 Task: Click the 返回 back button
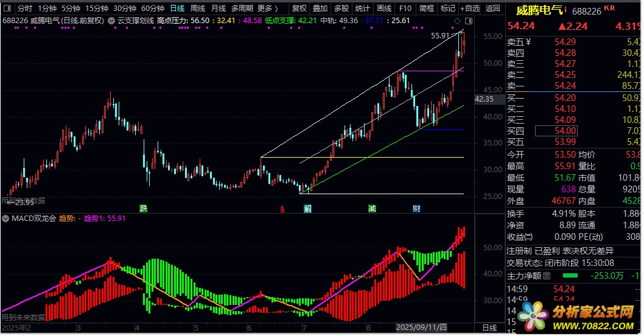point(493,9)
